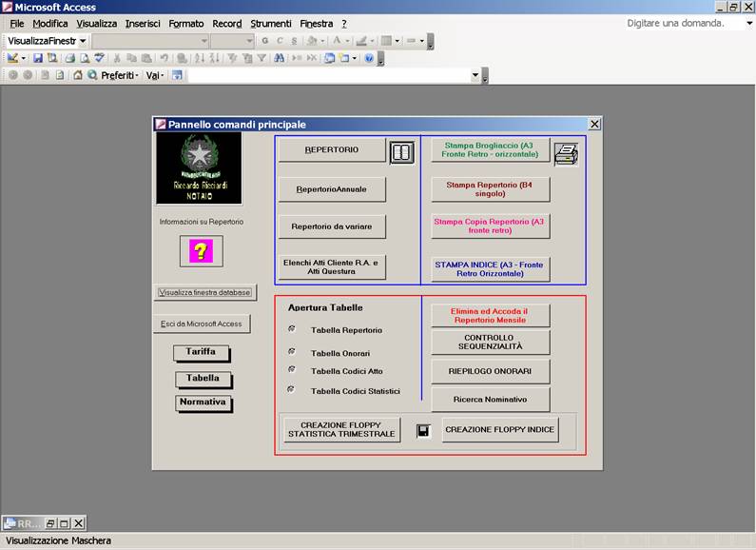Click the Save icon in the toolbar

coord(38,58)
